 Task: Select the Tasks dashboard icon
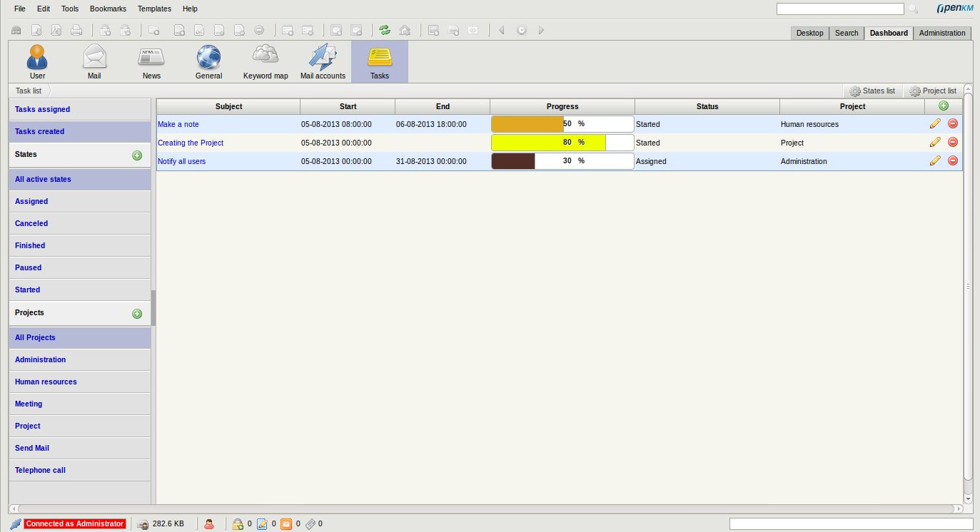click(x=380, y=61)
